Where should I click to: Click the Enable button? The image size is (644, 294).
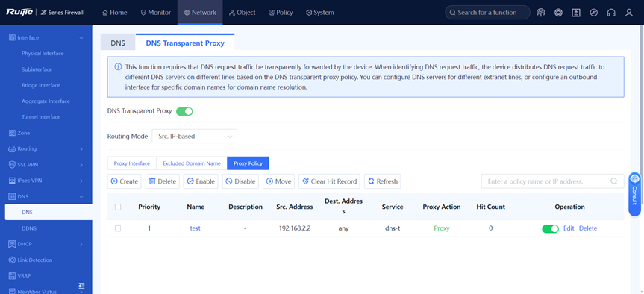pos(201,181)
